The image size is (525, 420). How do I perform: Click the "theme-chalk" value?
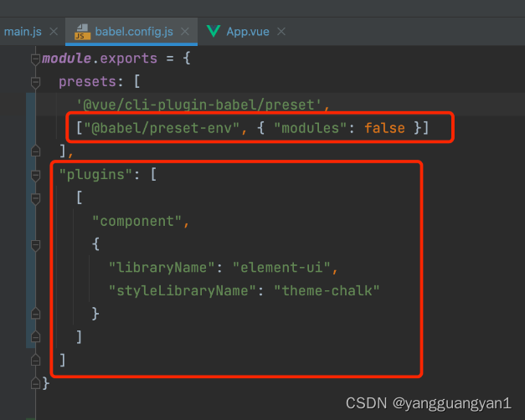pos(327,291)
